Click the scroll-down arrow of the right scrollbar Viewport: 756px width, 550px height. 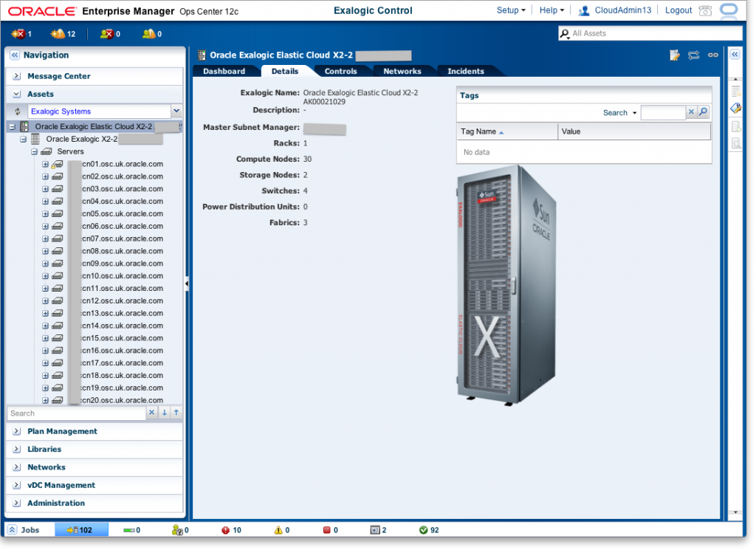pyautogui.click(x=735, y=512)
